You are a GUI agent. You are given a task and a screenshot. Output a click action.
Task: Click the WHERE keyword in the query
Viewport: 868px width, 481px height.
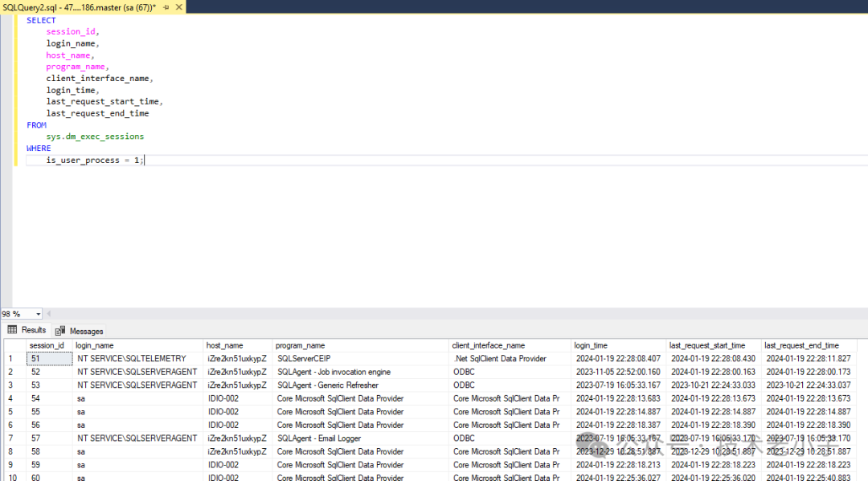click(x=39, y=149)
